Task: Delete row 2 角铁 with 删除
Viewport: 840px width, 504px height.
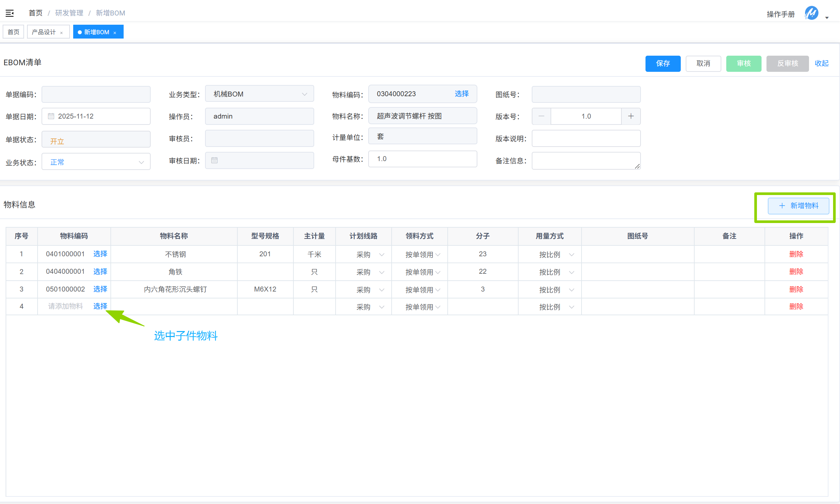Action: 796,272
